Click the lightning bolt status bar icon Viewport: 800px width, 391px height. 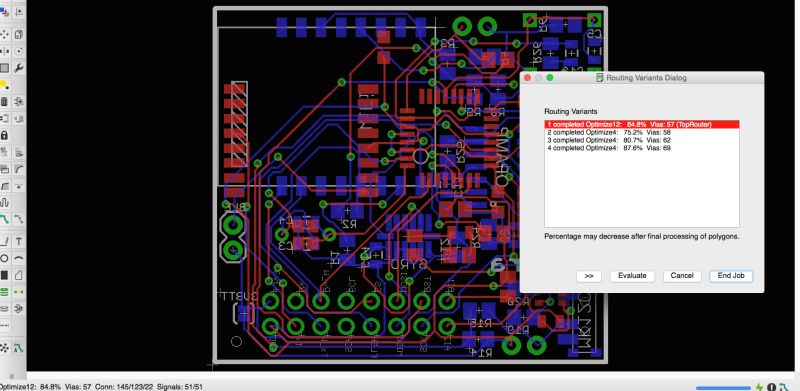pos(760,387)
